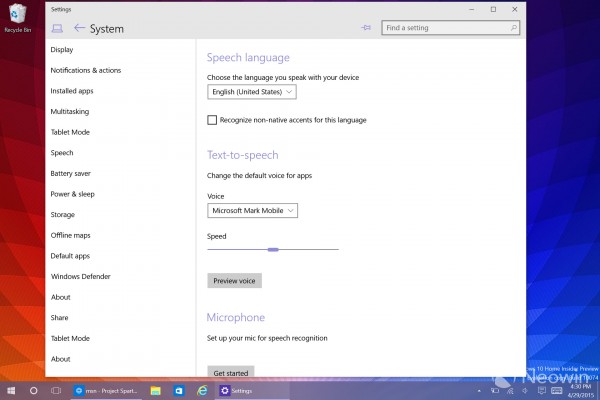The image size is (600, 400).
Task: Click the Cortana circle on the taskbar
Action: click(x=33, y=390)
